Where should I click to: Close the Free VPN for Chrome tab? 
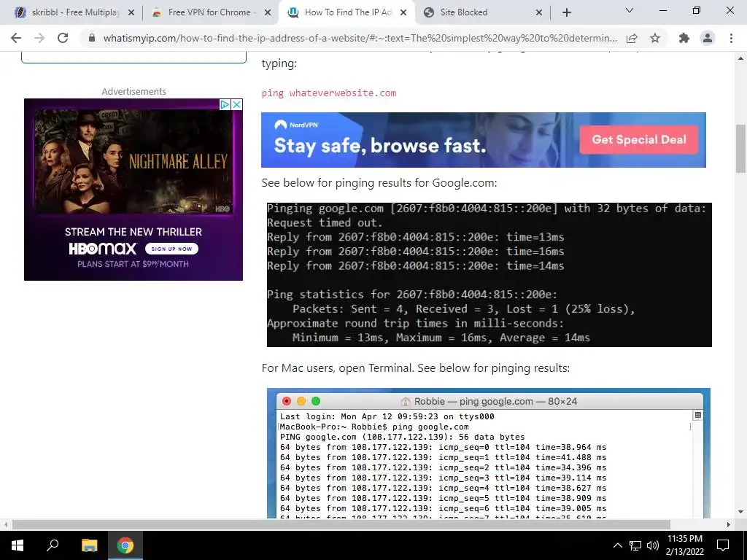click(x=268, y=12)
